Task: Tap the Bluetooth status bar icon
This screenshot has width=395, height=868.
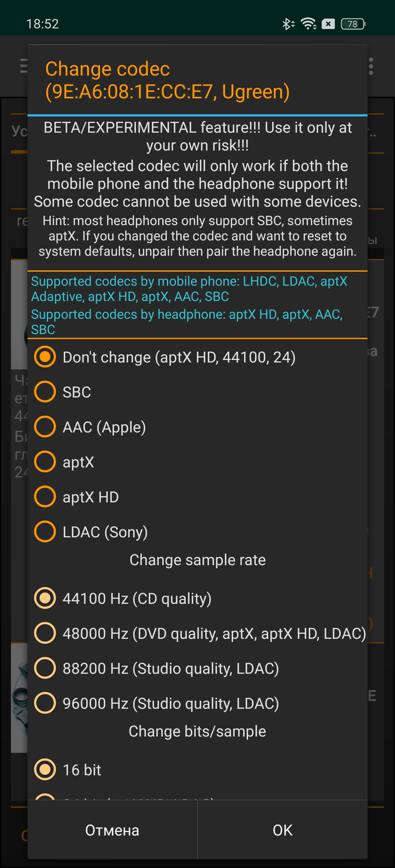Action: [288, 24]
